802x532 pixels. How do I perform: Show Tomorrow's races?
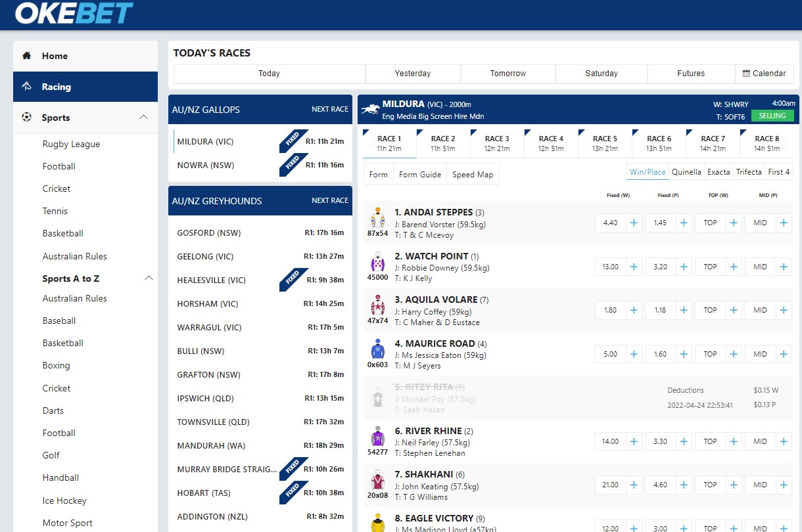click(508, 74)
